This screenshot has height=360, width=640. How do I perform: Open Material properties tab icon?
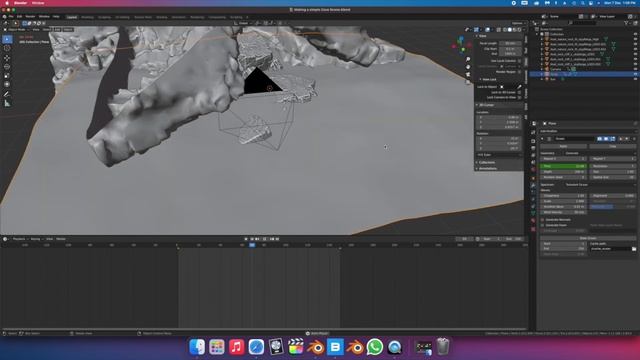pyautogui.click(x=533, y=221)
